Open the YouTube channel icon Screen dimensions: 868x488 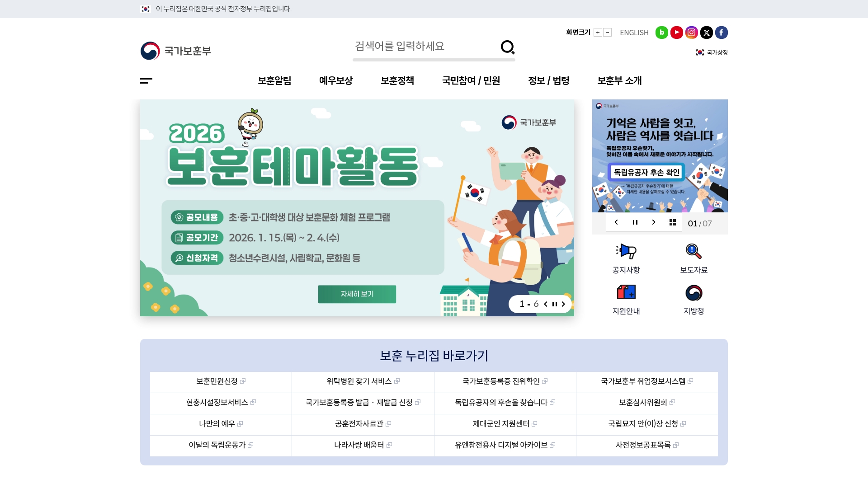tap(677, 33)
